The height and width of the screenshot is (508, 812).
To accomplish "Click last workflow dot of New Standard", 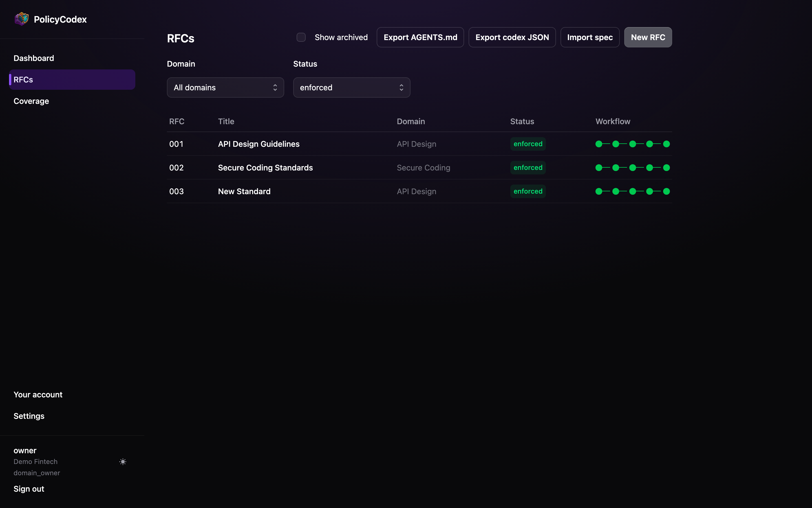I will [667, 191].
